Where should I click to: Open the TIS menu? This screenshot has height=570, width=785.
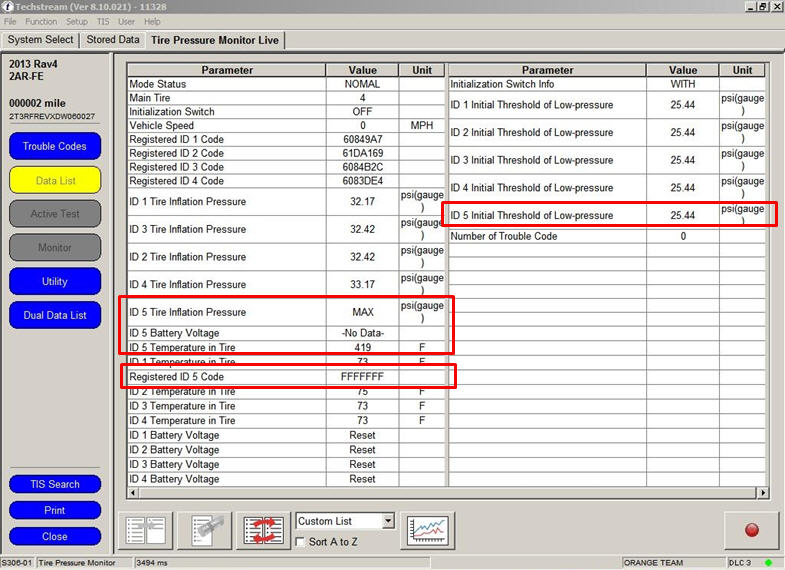pyautogui.click(x=102, y=21)
